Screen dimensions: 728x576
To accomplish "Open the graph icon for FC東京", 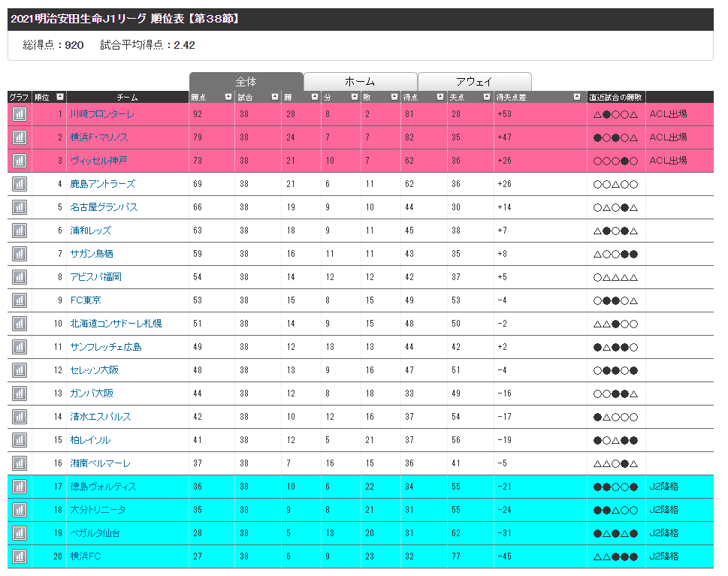I will (19, 300).
